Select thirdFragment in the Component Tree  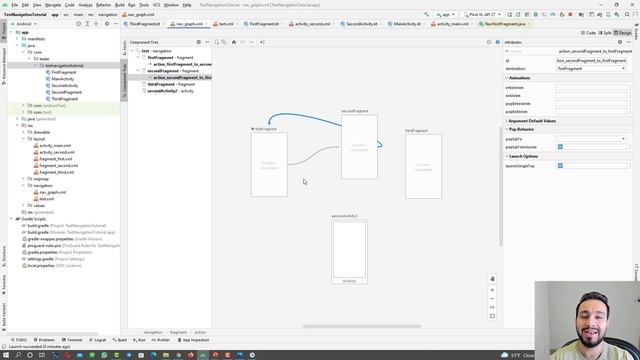tap(171, 84)
